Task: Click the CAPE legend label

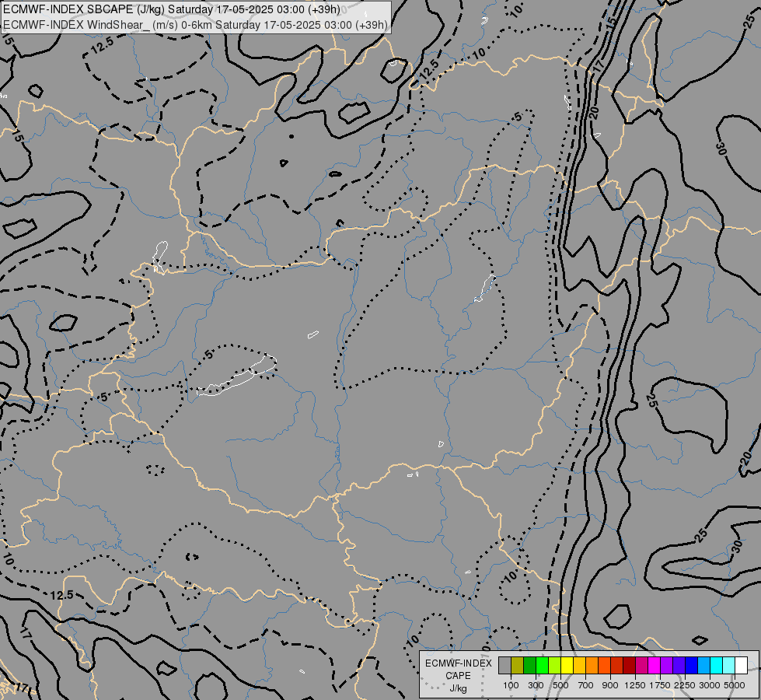Action: pyautogui.click(x=458, y=676)
